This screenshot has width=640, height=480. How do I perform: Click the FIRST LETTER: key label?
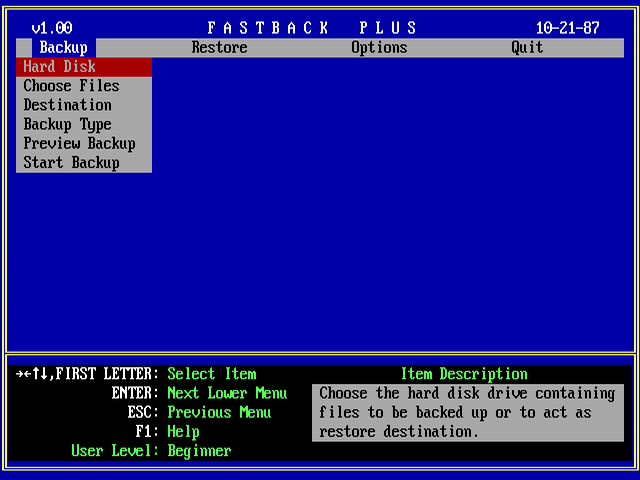coord(107,374)
